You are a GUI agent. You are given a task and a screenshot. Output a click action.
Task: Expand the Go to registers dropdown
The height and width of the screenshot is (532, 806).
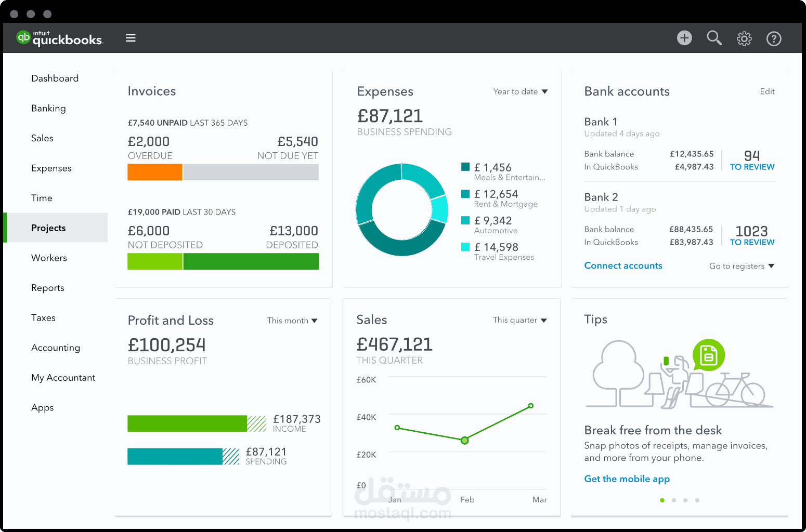742,265
